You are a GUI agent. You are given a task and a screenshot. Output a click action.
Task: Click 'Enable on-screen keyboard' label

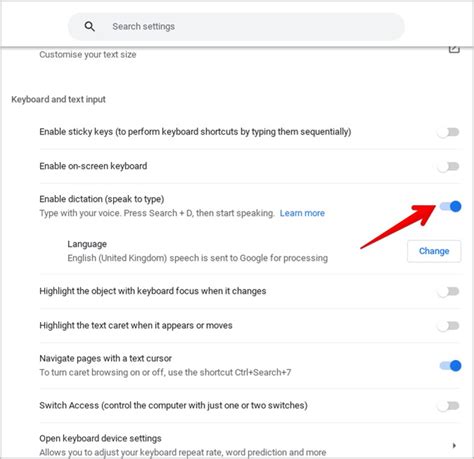(x=93, y=166)
